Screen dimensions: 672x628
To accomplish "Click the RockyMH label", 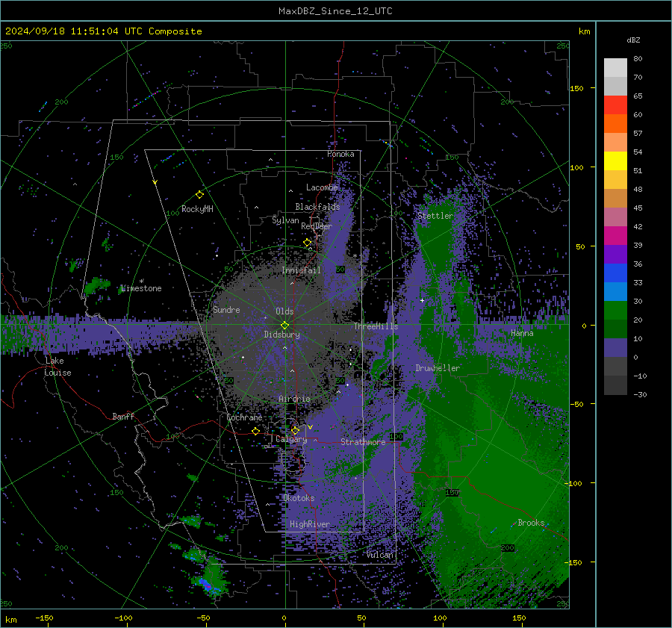I will (197, 209).
